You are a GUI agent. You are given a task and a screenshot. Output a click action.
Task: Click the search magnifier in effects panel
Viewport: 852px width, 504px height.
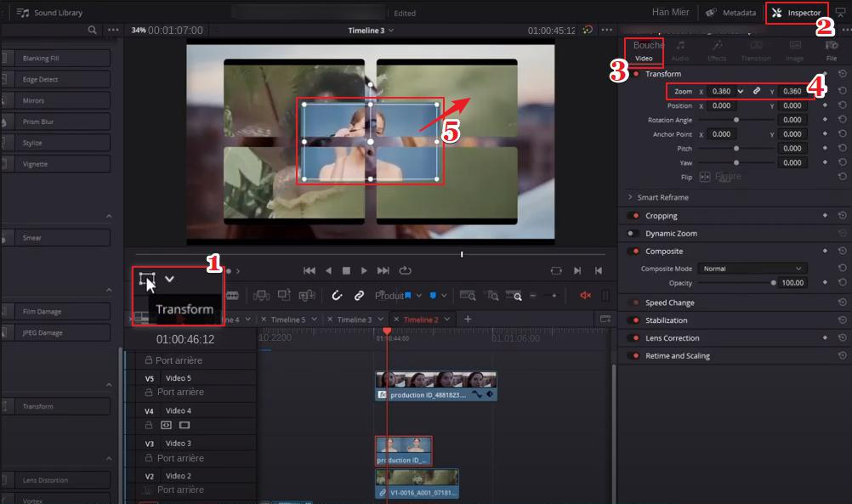(x=92, y=30)
